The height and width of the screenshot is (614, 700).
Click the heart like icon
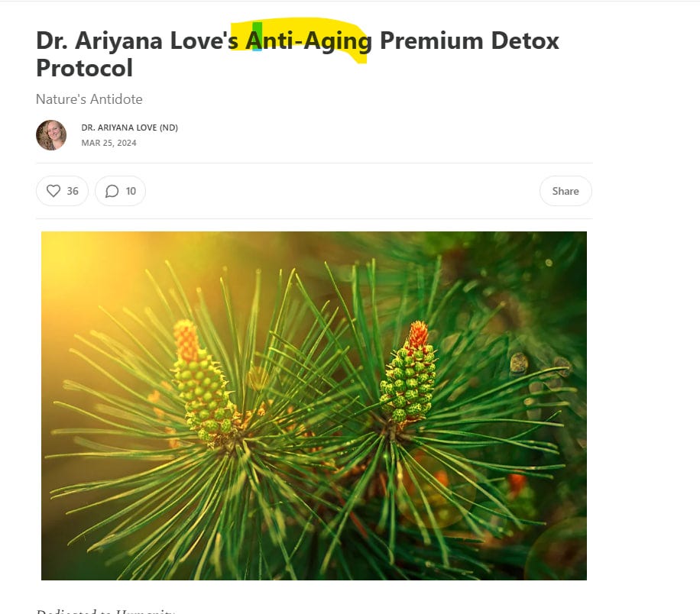53,191
